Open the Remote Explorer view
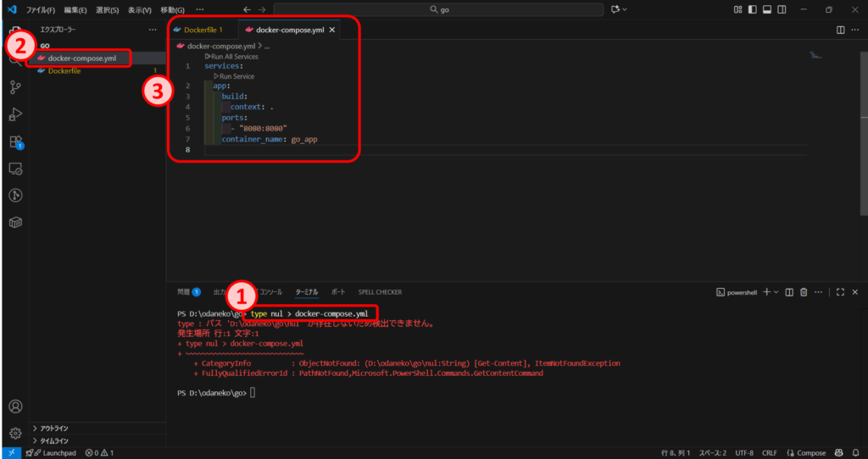 tap(15, 169)
